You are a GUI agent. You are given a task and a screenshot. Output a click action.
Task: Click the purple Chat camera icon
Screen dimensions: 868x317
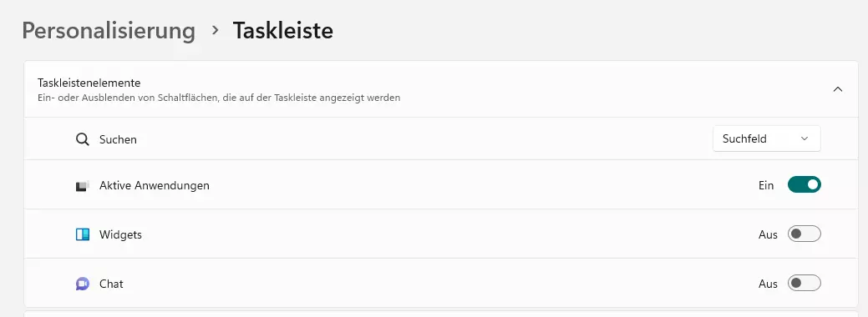pyautogui.click(x=83, y=284)
